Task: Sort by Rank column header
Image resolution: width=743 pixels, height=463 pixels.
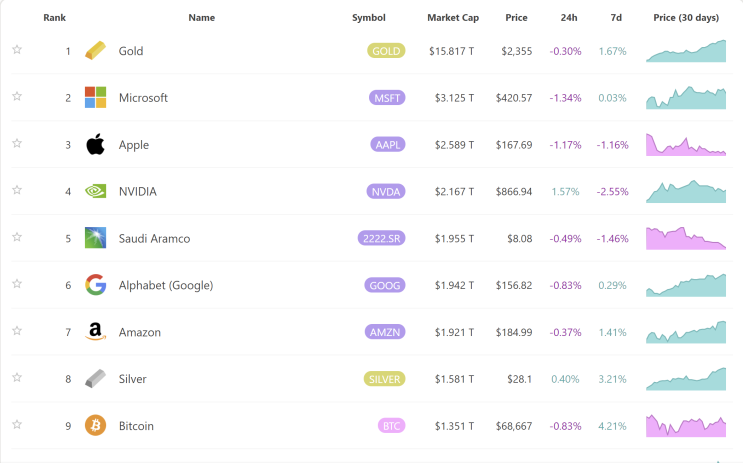Action: click(x=54, y=18)
